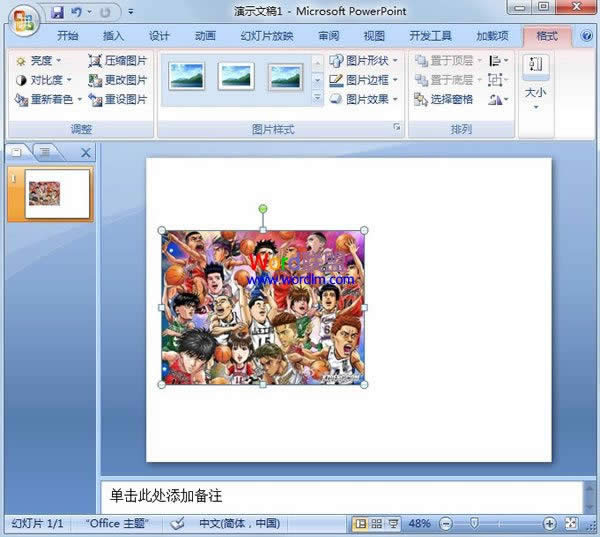Start slide show from status bar icon

click(393, 524)
